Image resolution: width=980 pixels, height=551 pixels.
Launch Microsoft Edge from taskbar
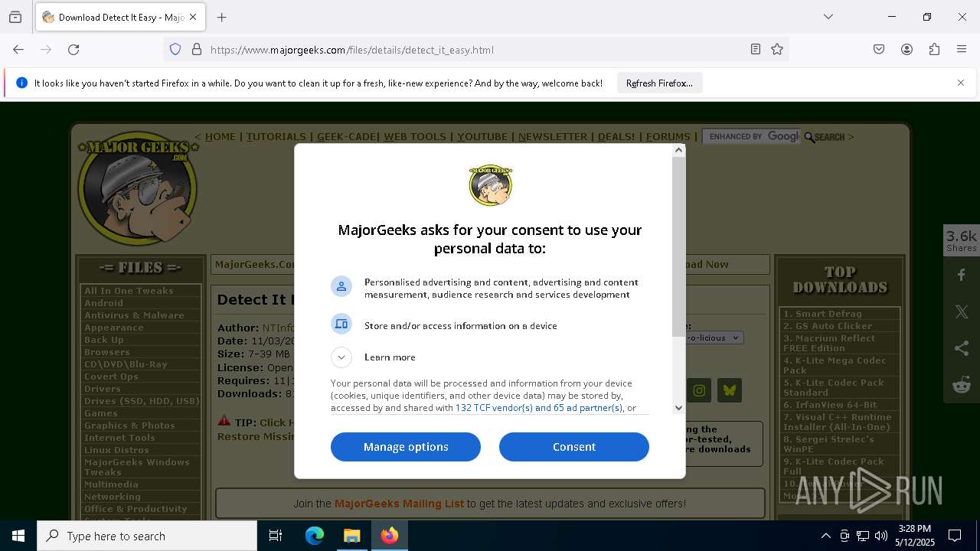(x=315, y=536)
